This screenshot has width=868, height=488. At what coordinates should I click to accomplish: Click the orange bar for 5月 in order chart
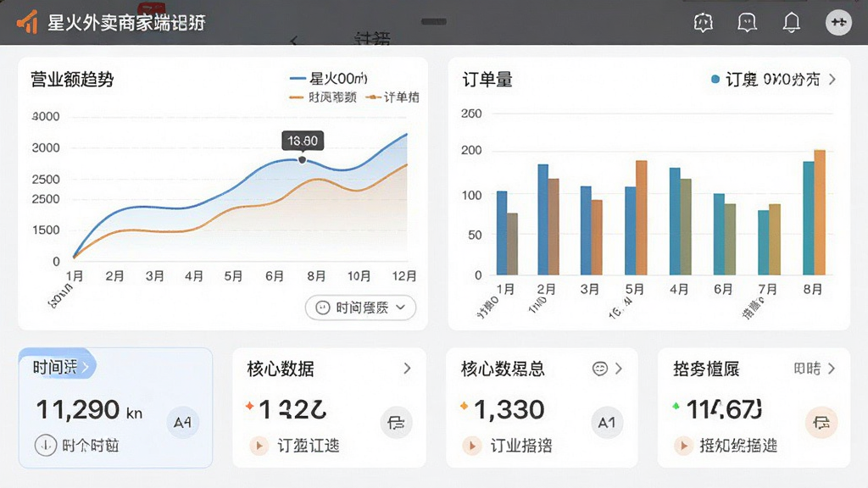(x=642, y=218)
